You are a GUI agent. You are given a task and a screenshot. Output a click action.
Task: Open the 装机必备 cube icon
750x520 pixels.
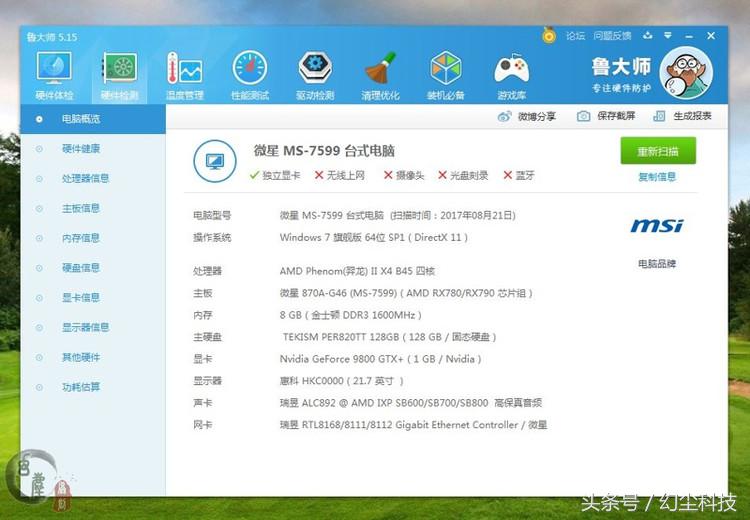[x=445, y=76]
